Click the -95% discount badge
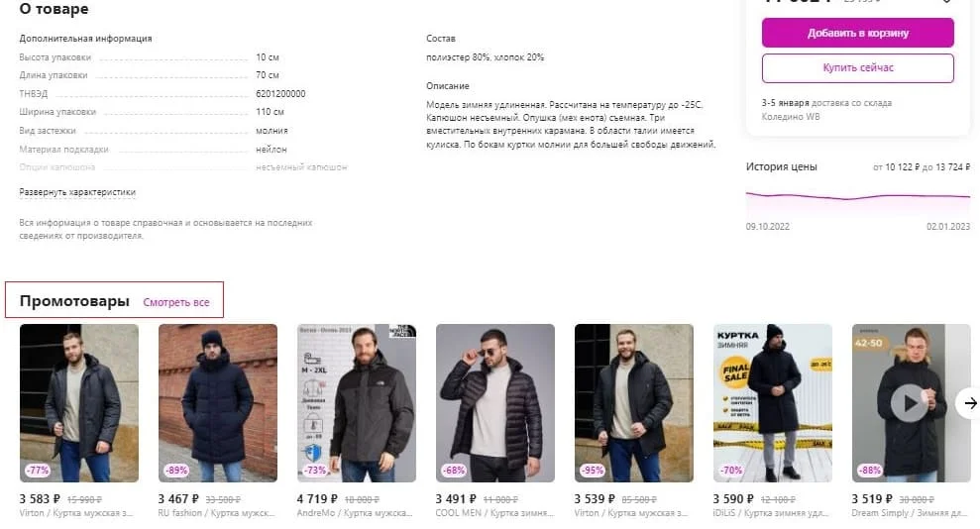Screen dimensions: 980x529 [x=593, y=470]
